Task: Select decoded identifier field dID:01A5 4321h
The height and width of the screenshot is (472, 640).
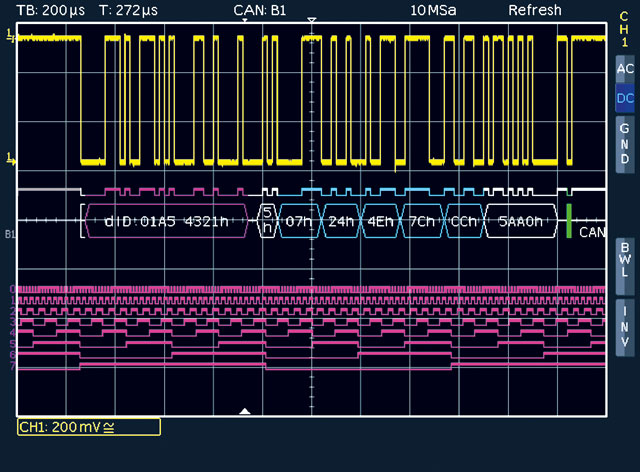Action: (x=167, y=221)
